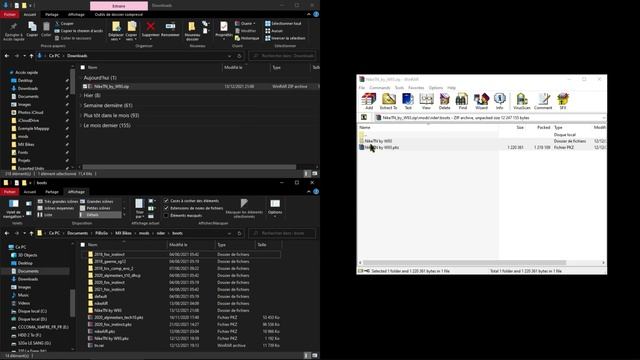
Task: Open Trier par dropdown in boots ribbon
Action: (x=140, y=209)
